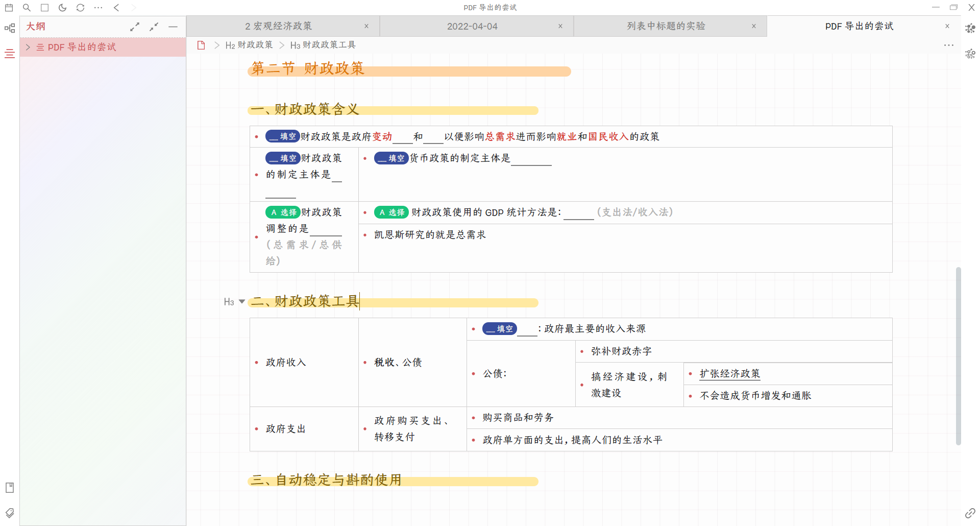Open the outline list icon in left dock

(x=10, y=54)
